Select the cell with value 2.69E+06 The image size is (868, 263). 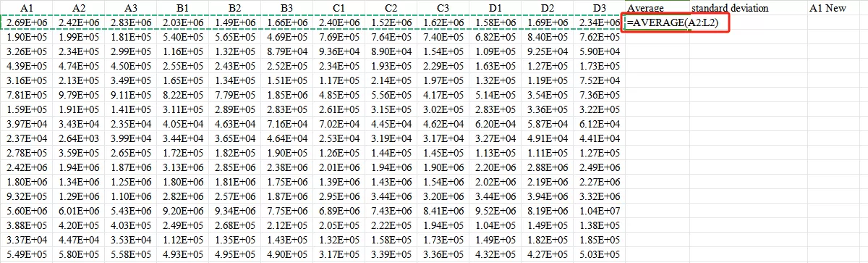click(x=27, y=23)
